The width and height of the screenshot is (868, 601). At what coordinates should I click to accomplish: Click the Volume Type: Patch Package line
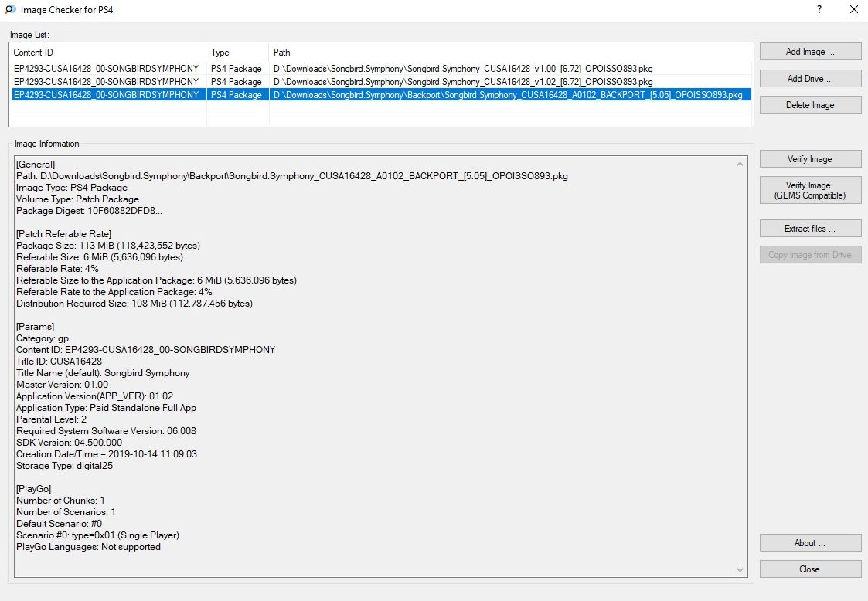[77, 199]
